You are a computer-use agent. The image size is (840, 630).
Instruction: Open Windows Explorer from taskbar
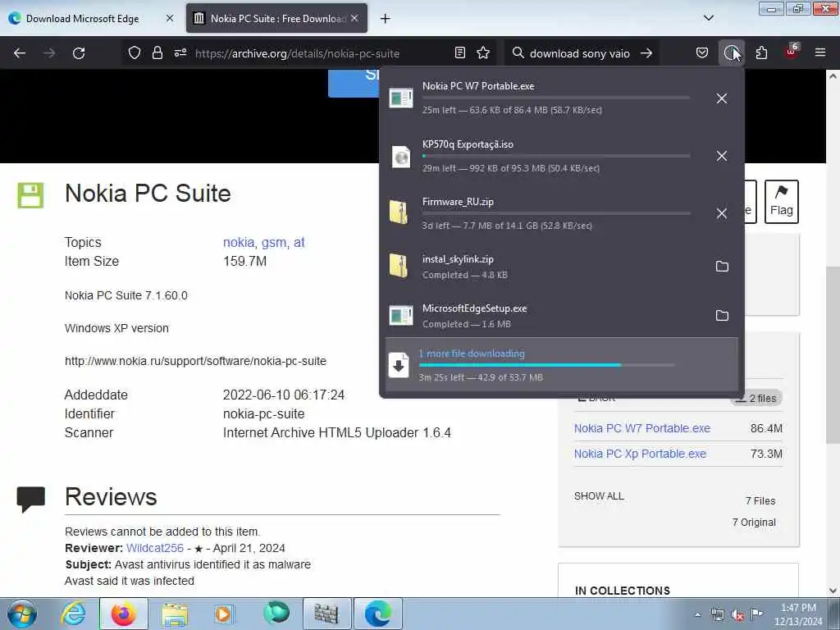click(175, 614)
